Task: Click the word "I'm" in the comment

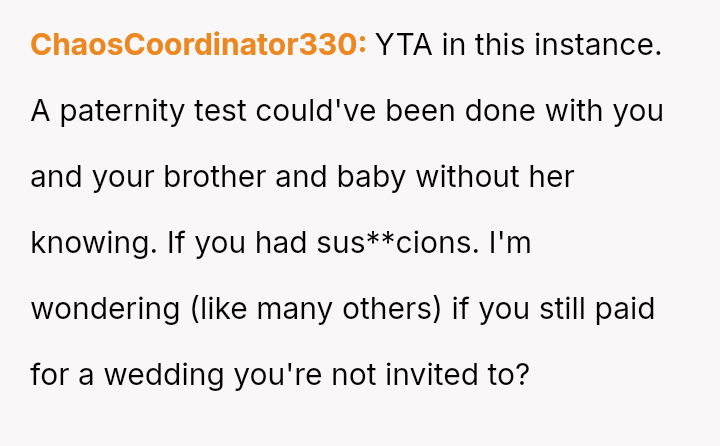Action: click(510, 243)
